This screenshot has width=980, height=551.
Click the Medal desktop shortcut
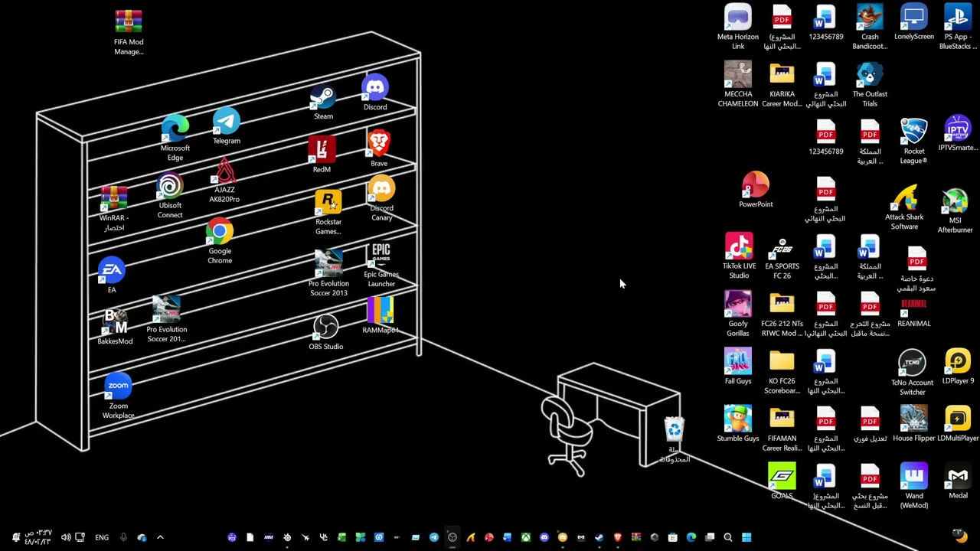pos(958,481)
